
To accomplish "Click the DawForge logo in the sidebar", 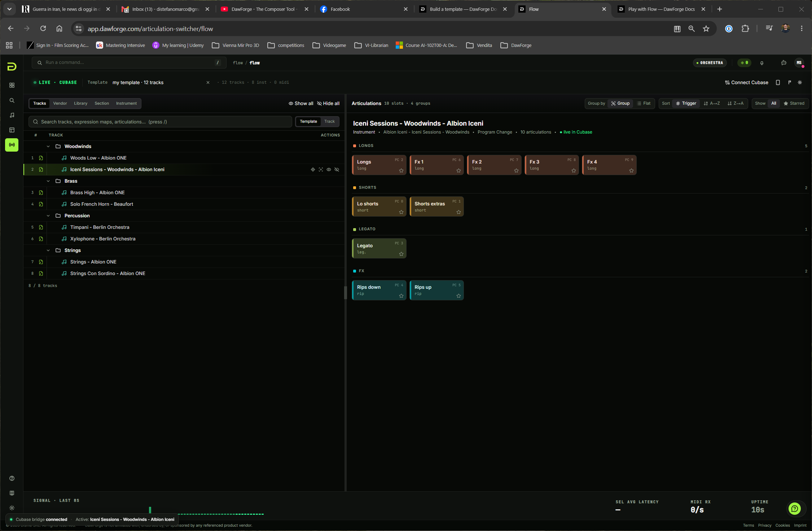I will point(12,66).
